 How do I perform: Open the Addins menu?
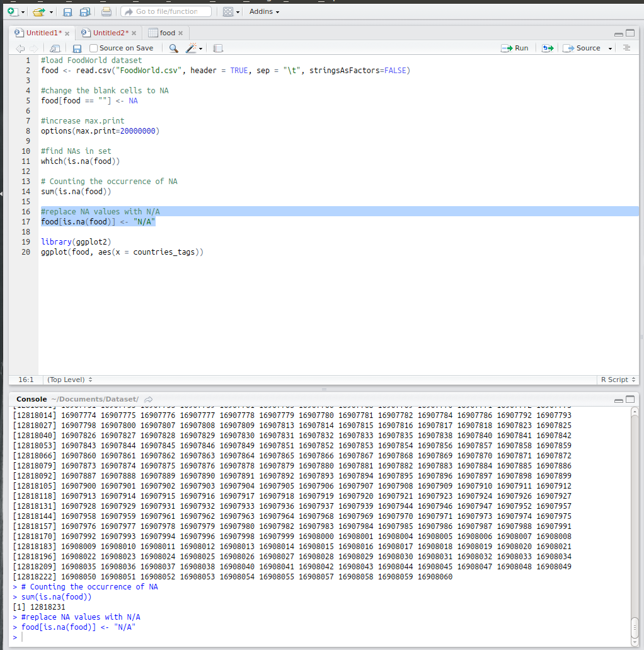[264, 11]
